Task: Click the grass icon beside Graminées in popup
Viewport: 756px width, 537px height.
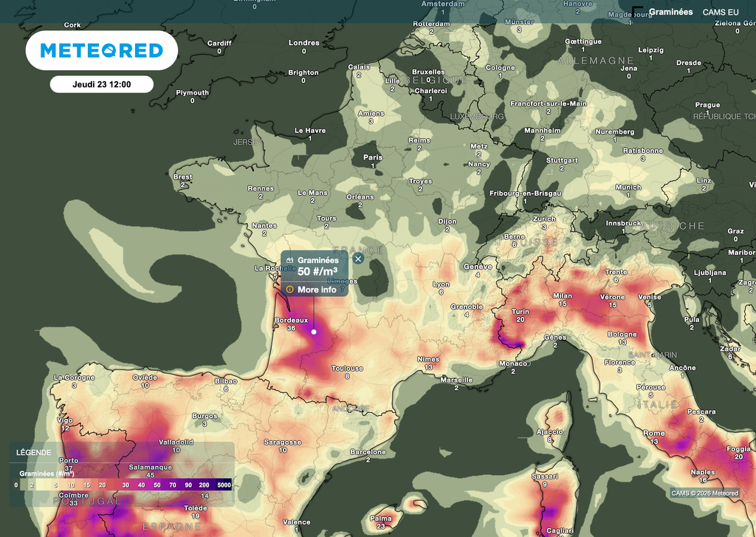Action: pos(289,260)
